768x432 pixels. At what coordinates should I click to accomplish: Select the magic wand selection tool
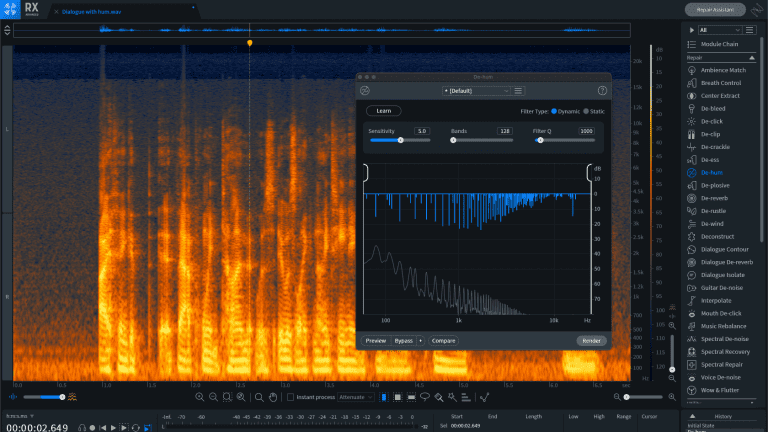[x=452, y=397]
